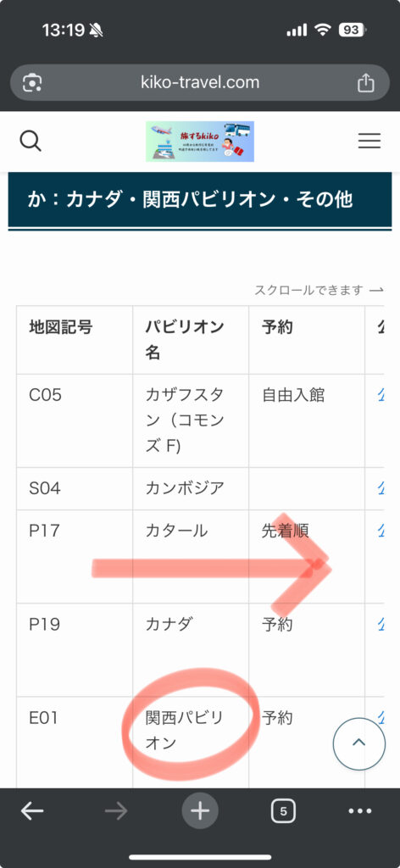Tap the scroll-to-top chevron button
The image size is (400, 868).
(359, 743)
